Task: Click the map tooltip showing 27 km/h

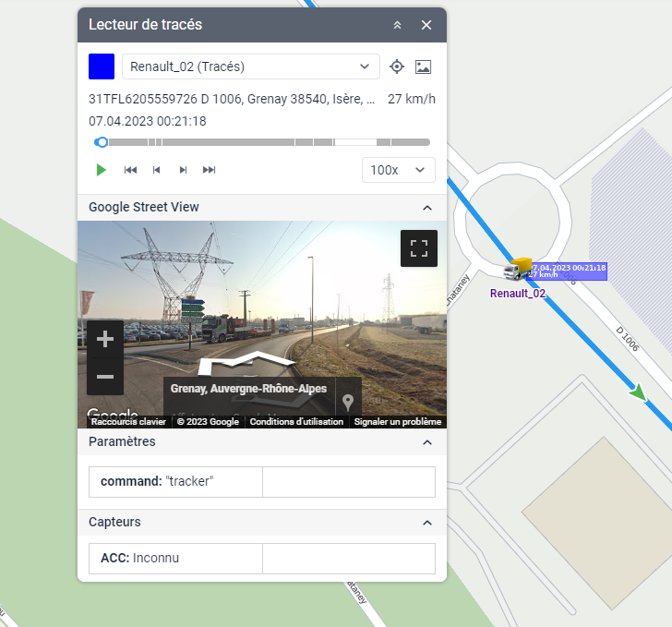Action: [x=567, y=271]
